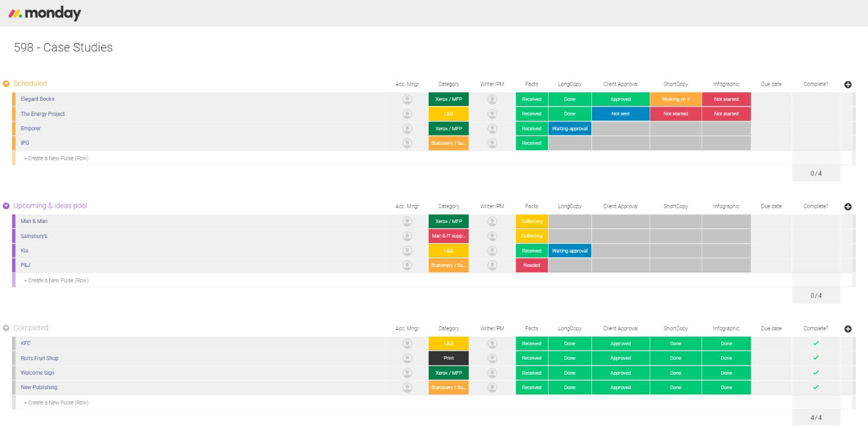The image size is (868, 428).
Task: Change Client Approval 'Not sent' status
Action: (620, 114)
